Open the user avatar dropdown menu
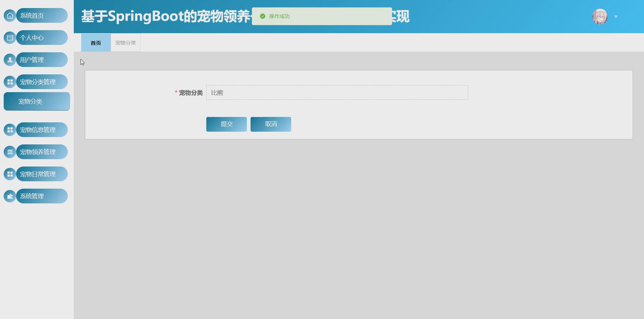The width and height of the screenshot is (644, 319). point(600,16)
